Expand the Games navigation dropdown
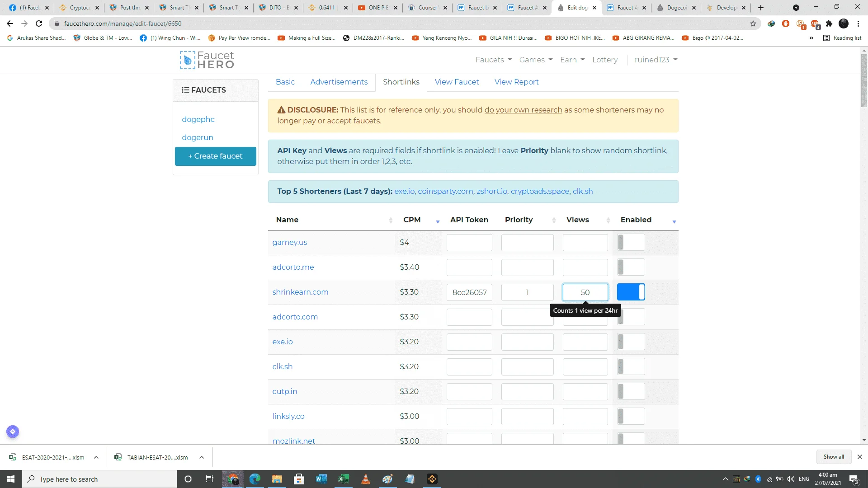The height and width of the screenshot is (488, 868). tap(536, 60)
